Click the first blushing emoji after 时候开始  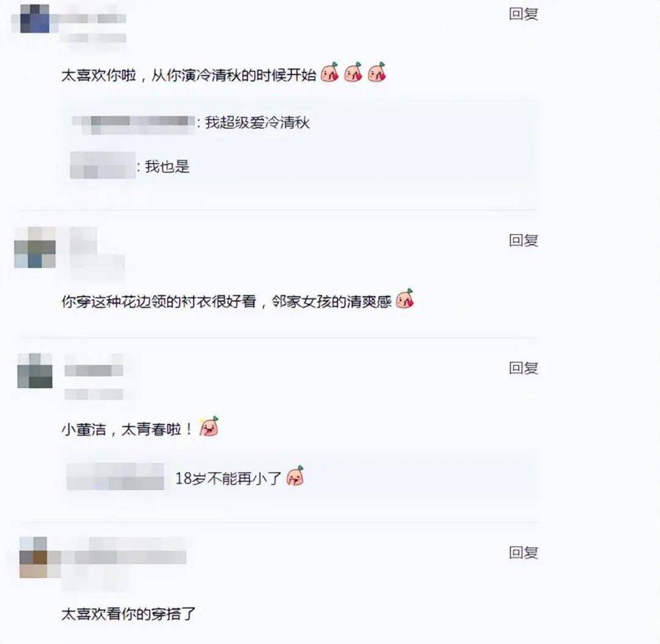[329, 72]
